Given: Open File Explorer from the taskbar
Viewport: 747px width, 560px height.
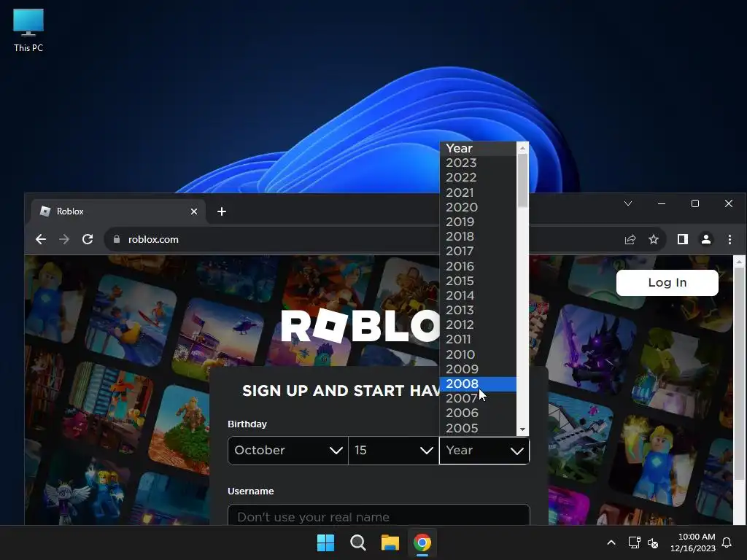Looking at the screenshot, I should point(390,542).
